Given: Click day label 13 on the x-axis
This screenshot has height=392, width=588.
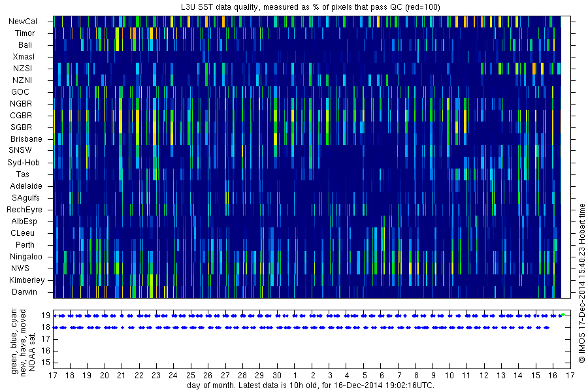Looking at the screenshot, I should (x=501, y=375).
